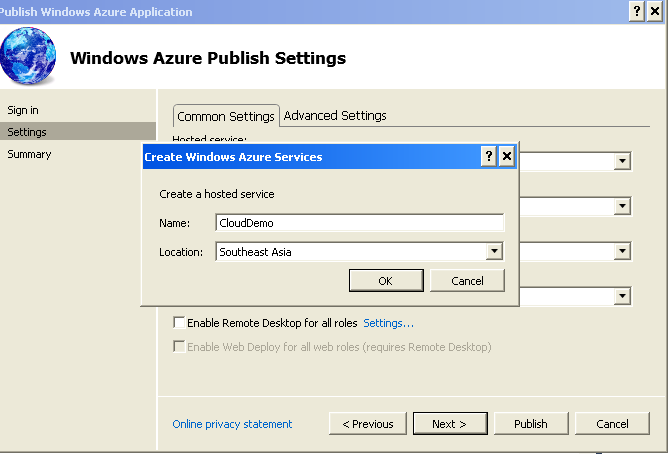The image size is (668, 454).
Task: Click Cancel button in the publish wizard
Action: pyautogui.click(x=612, y=424)
